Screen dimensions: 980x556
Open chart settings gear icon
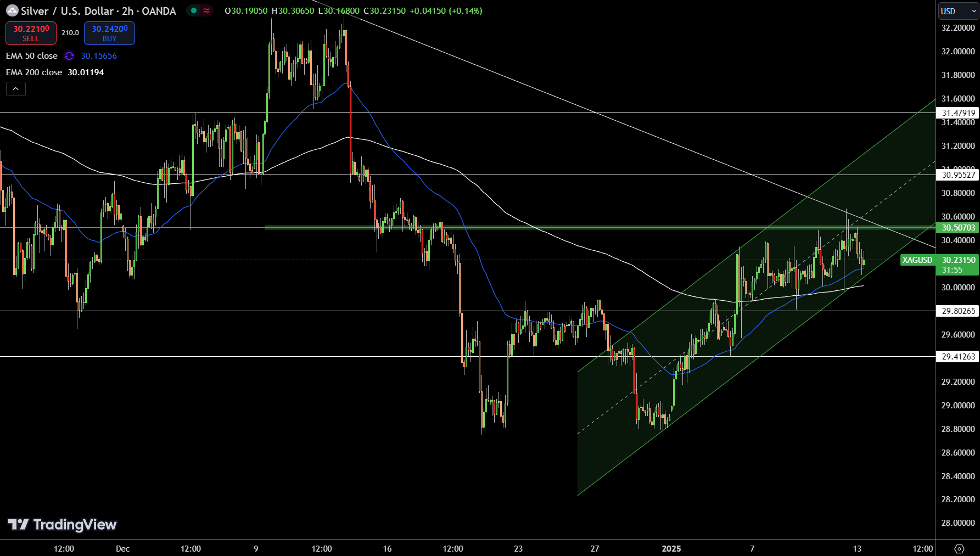pyautogui.click(x=959, y=548)
